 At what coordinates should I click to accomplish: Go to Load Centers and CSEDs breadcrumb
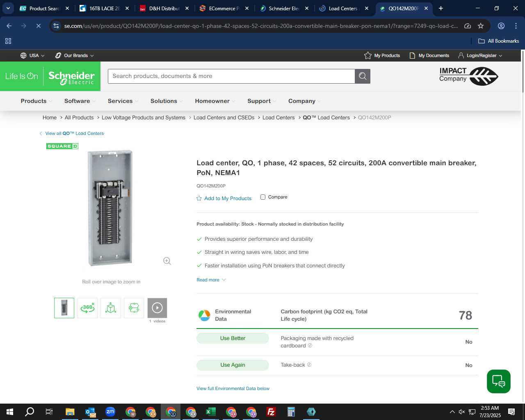tap(224, 117)
